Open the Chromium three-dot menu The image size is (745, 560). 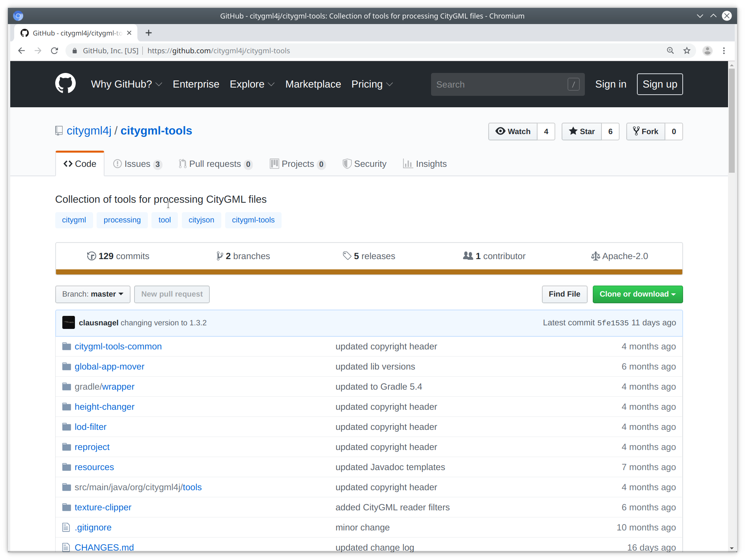point(724,51)
